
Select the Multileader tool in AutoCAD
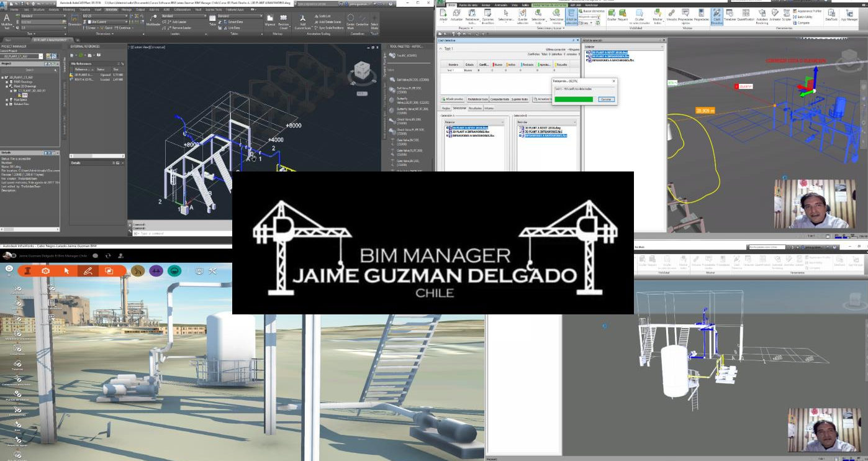(x=153, y=21)
